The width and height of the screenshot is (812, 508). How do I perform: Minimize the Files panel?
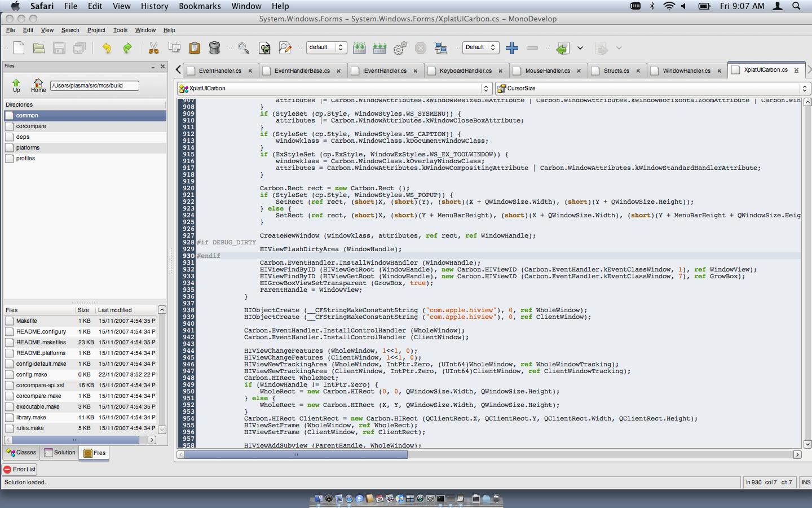pos(153,67)
